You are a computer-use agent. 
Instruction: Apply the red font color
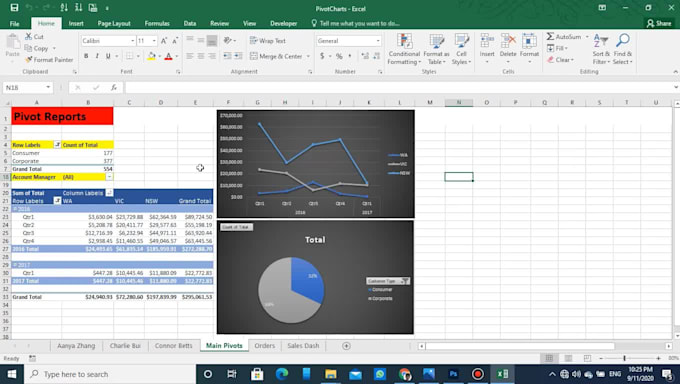pyautogui.click(x=169, y=56)
